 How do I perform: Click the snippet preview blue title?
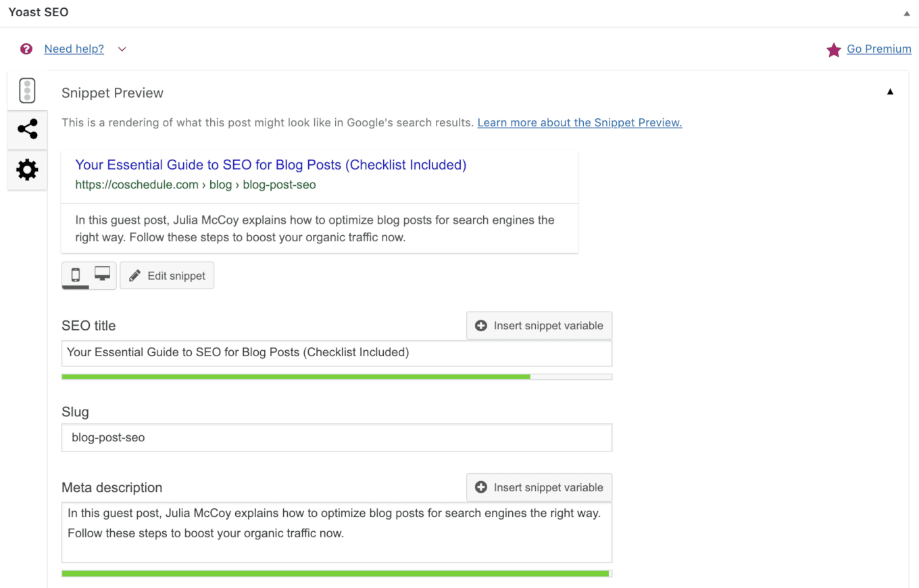pos(271,165)
